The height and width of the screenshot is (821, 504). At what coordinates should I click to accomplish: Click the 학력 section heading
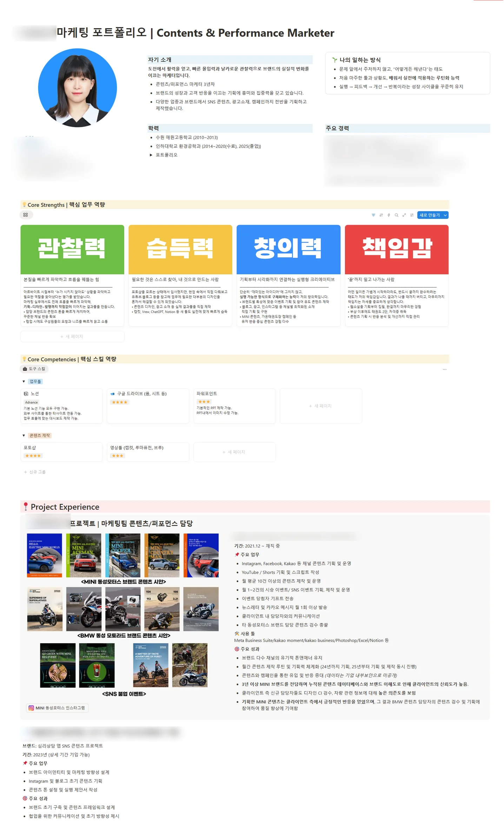click(153, 128)
